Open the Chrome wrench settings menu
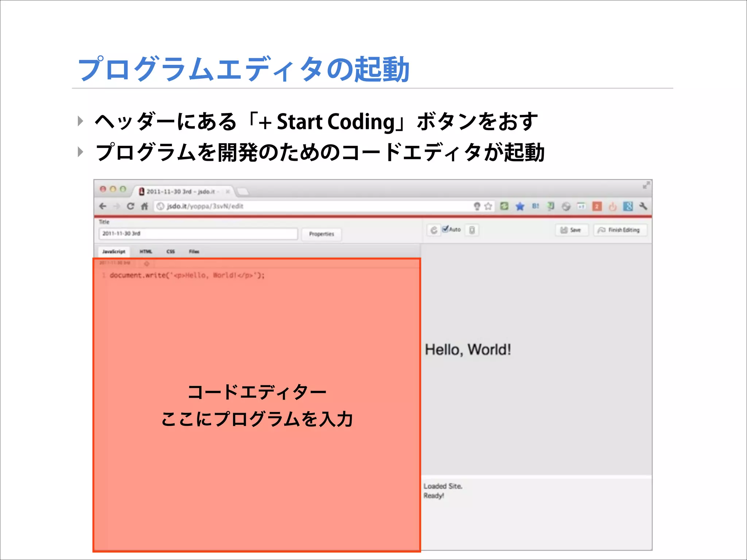This screenshot has width=747, height=560. coord(643,206)
